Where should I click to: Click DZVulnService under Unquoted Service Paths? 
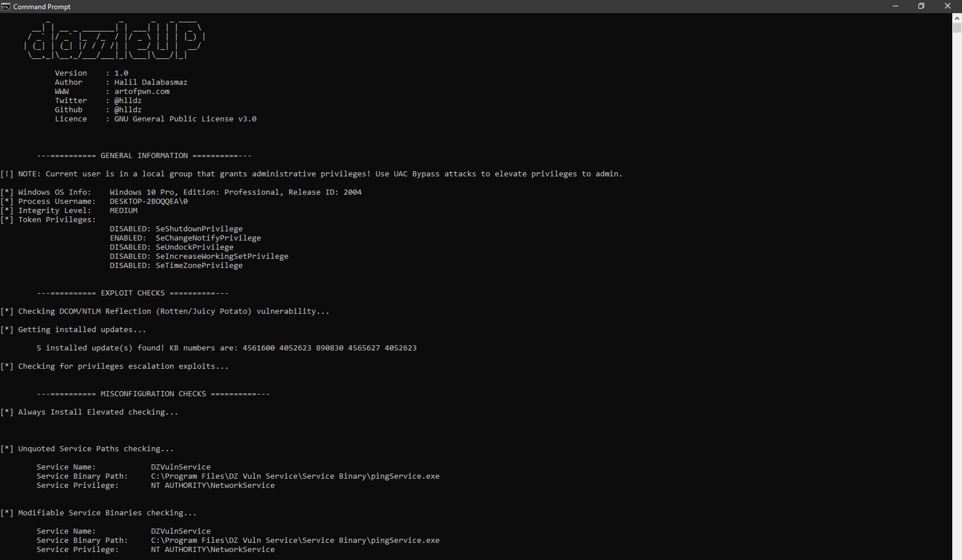point(181,467)
